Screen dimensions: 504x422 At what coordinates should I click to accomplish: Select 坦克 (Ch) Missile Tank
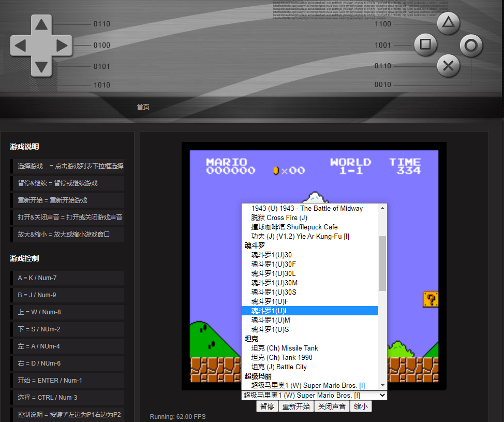[x=310, y=348]
